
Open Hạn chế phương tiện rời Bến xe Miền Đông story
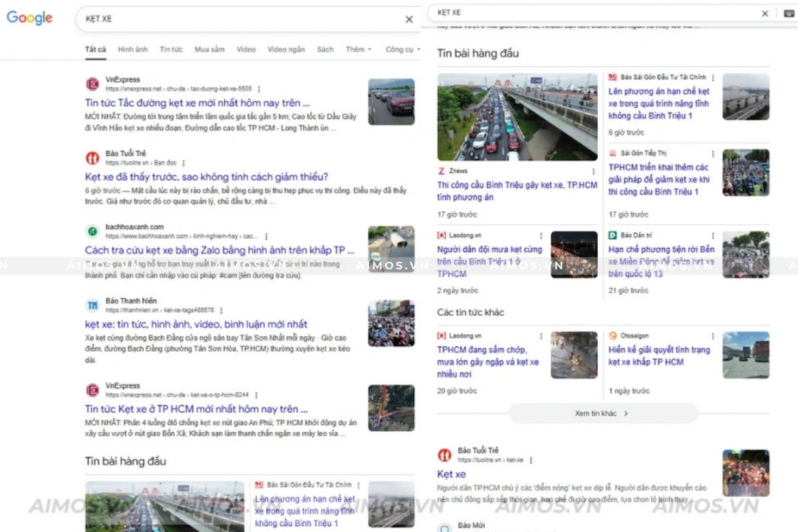coord(662,261)
